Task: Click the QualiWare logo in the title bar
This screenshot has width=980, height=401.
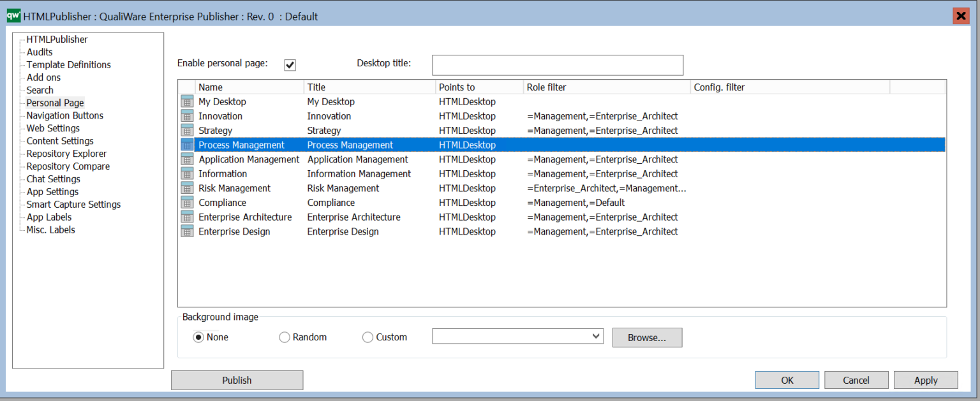Action: click(x=12, y=15)
